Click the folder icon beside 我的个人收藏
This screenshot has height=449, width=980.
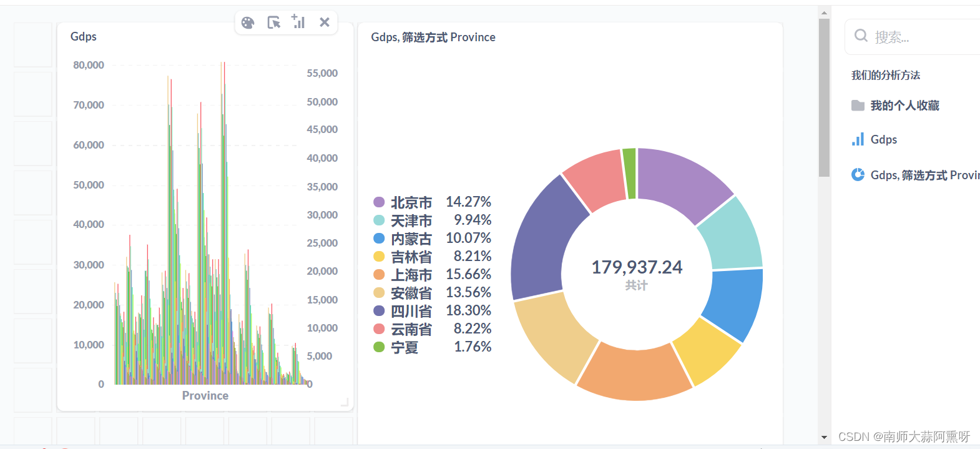858,106
